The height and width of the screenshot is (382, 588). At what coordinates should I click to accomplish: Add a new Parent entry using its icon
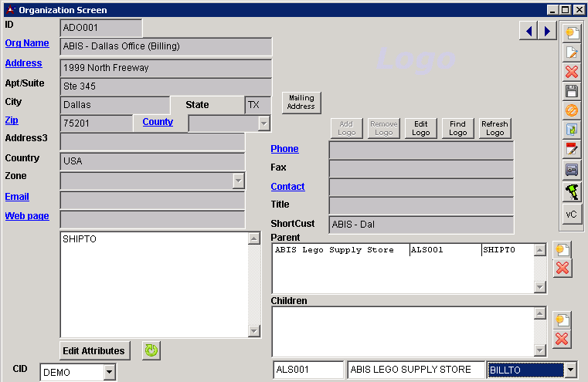click(563, 249)
